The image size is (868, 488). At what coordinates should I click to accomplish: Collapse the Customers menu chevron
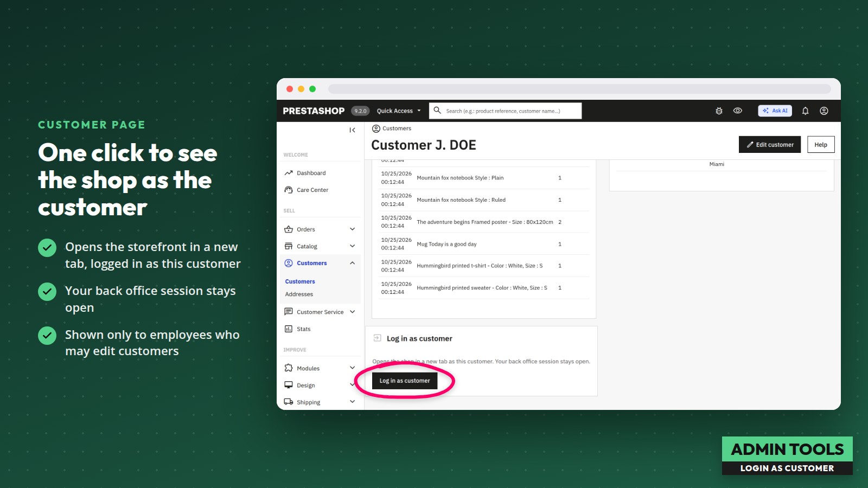[352, 263]
